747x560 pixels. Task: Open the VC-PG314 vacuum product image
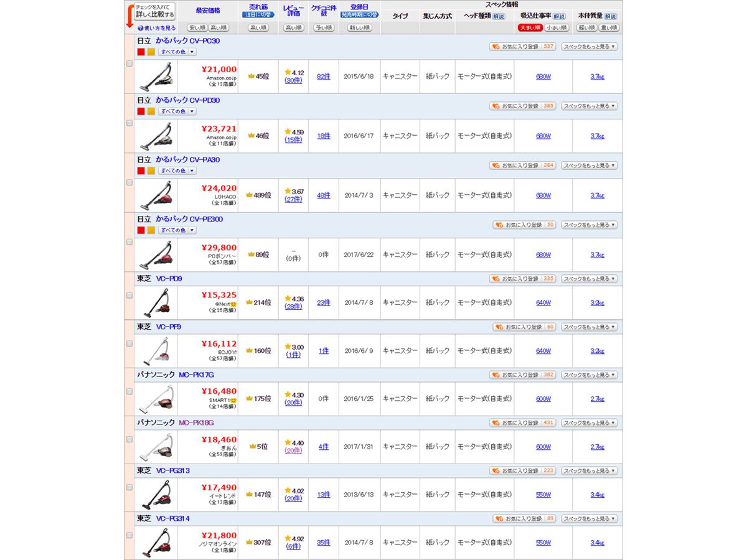tap(156, 543)
